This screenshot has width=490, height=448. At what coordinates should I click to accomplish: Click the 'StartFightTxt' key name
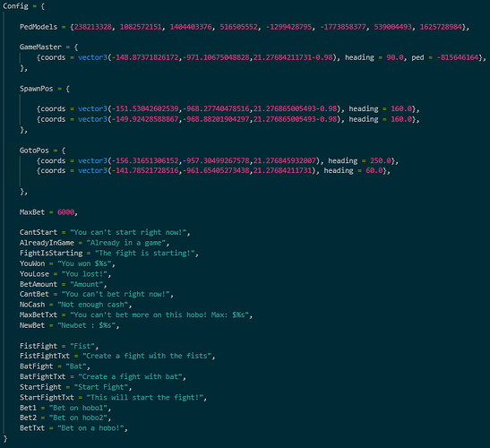[47, 397]
